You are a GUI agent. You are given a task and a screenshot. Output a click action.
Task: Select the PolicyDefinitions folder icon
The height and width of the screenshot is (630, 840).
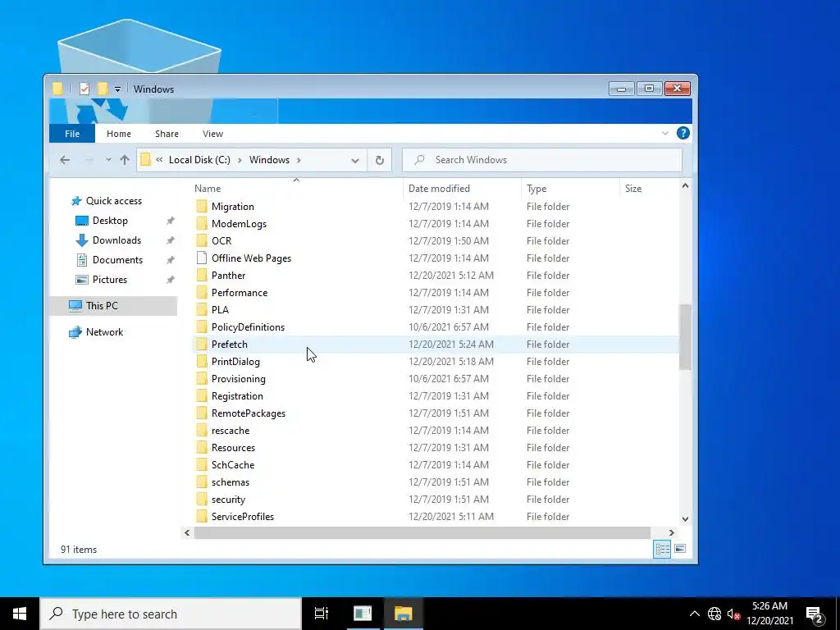coord(202,326)
